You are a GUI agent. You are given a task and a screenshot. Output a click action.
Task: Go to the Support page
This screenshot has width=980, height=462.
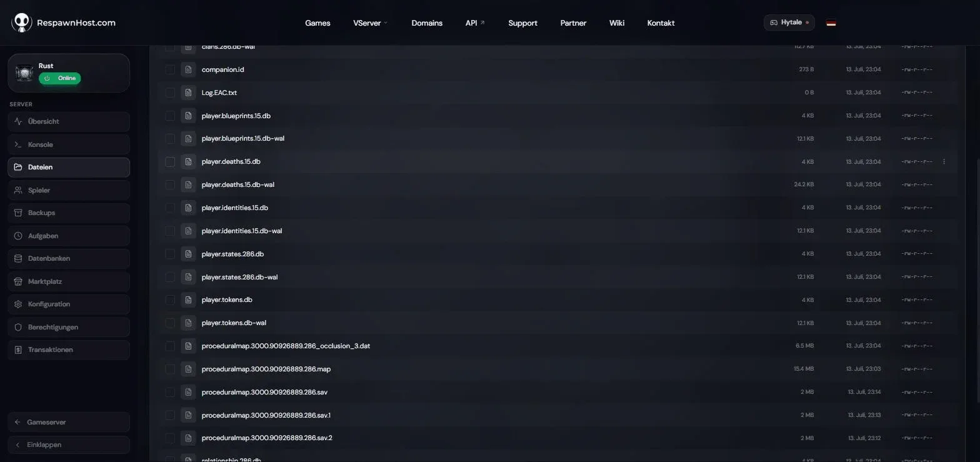(x=522, y=23)
